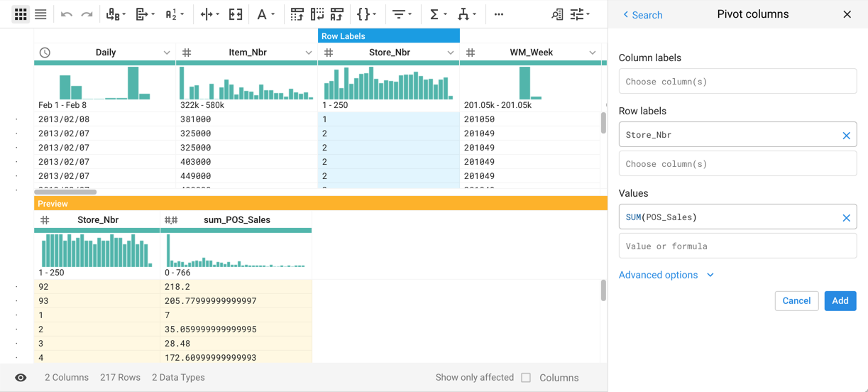Click the Add button

tap(840, 301)
